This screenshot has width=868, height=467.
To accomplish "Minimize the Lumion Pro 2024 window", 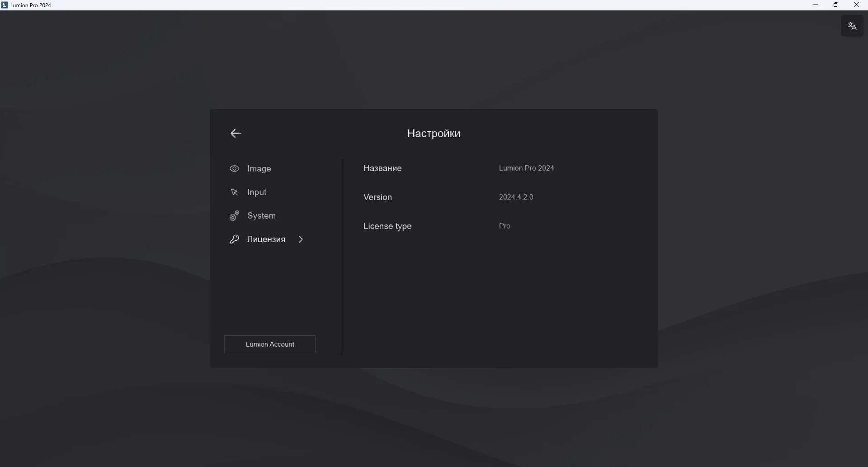I will [816, 5].
